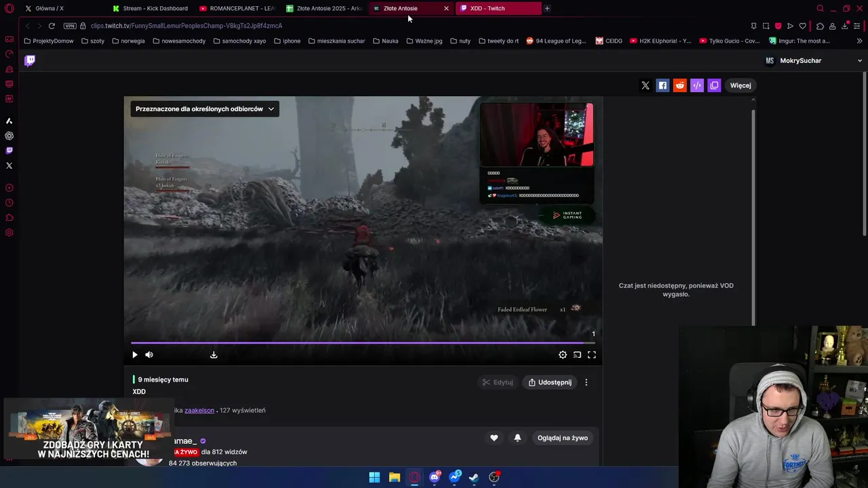Follow the channel with heart icon
The image size is (868, 488).
pos(494,438)
